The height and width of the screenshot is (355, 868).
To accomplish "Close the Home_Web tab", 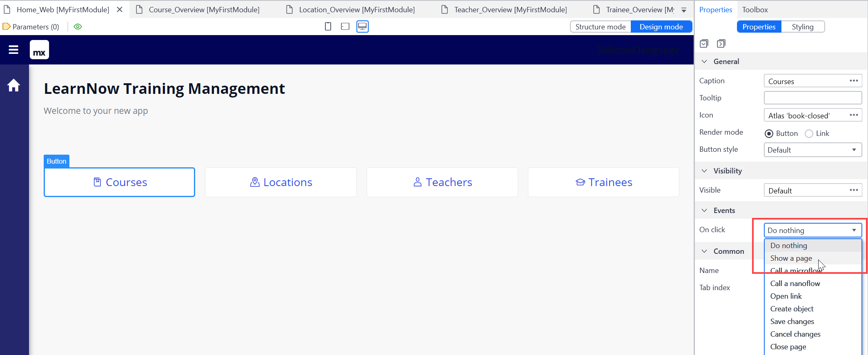I will pyautogui.click(x=120, y=9).
